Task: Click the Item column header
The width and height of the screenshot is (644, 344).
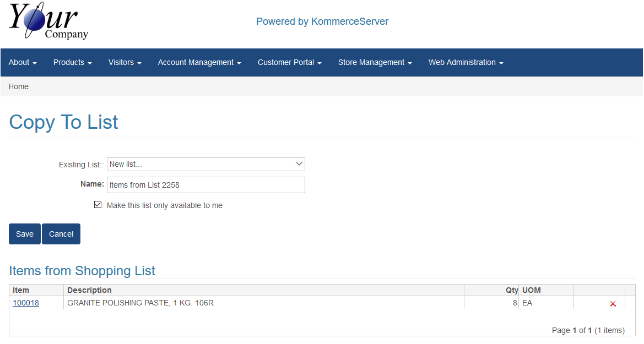Action: [x=21, y=290]
